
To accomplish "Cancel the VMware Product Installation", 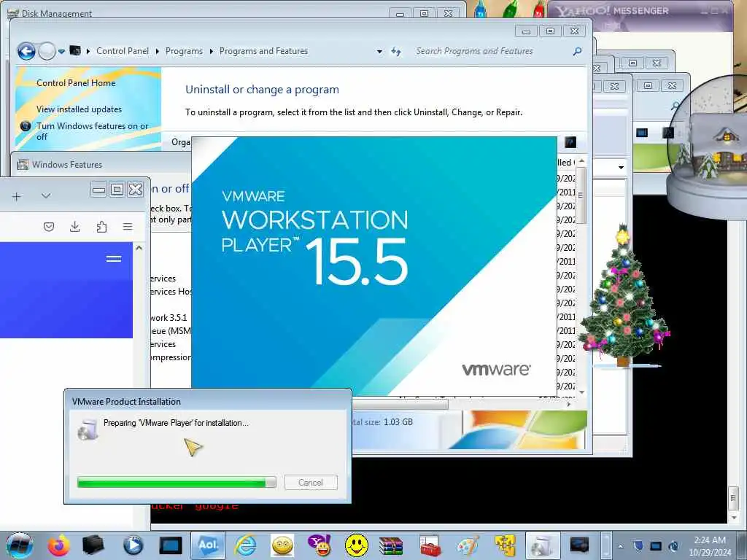I will [x=311, y=483].
